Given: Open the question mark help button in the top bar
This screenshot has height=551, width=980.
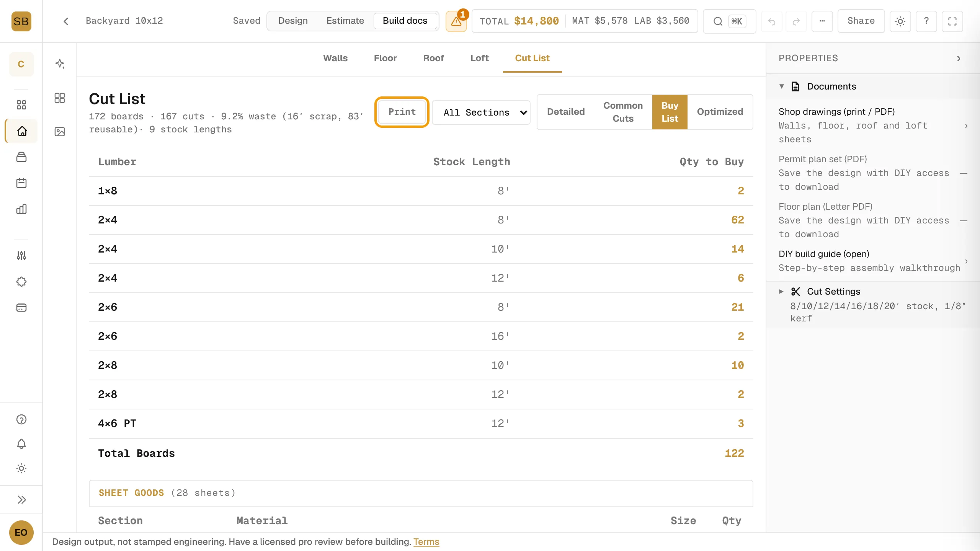Looking at the screenshot, I should 926,21.
